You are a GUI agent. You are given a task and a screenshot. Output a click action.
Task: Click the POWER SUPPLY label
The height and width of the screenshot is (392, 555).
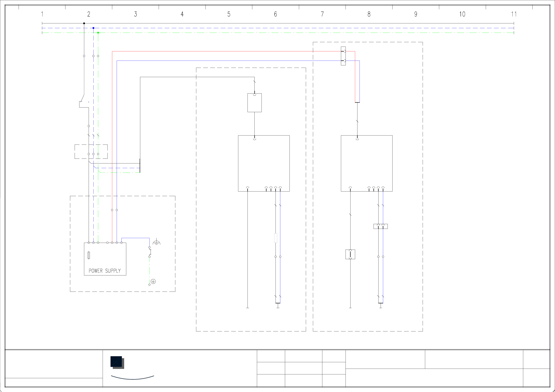(x=105, y=271)
